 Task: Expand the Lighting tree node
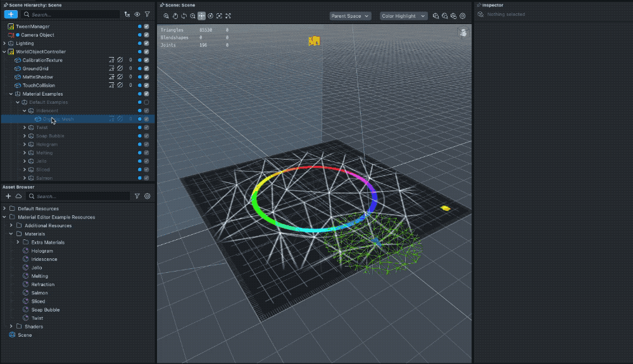[x=4, y=43]
